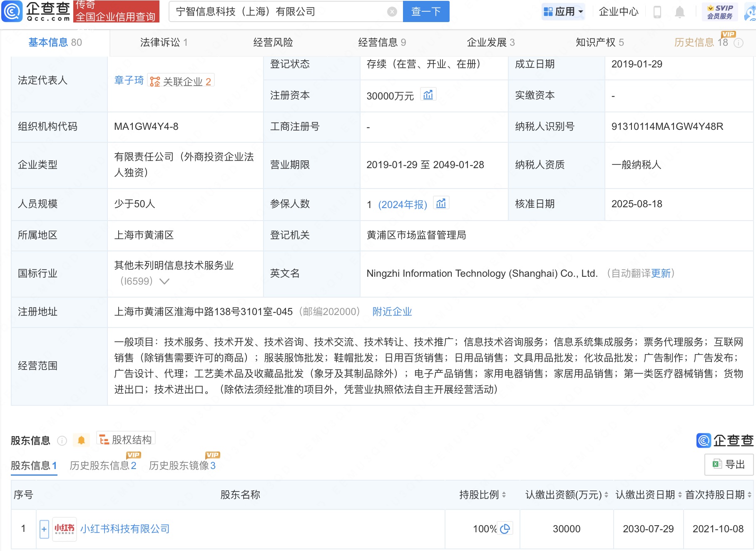The image size is (756, 551).
Task: Open the 法律诉讼 tab
Action: (x=164, y=42)
